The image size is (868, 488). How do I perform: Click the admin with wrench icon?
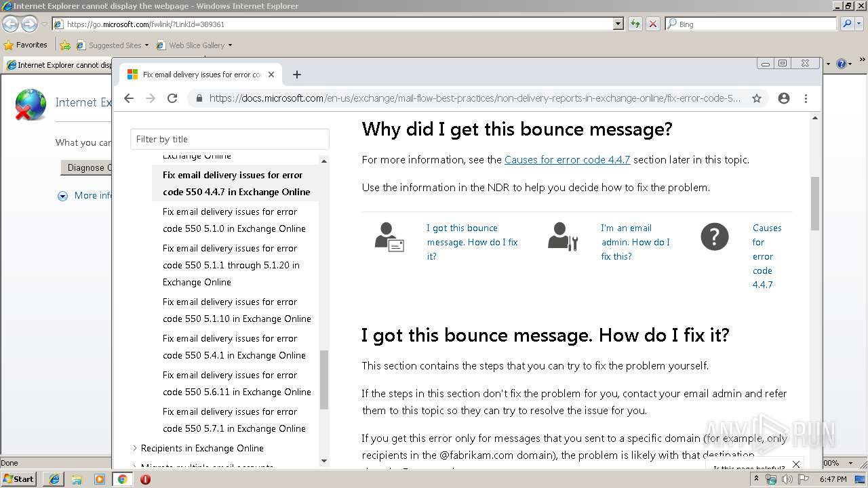(x=563, y=237)
